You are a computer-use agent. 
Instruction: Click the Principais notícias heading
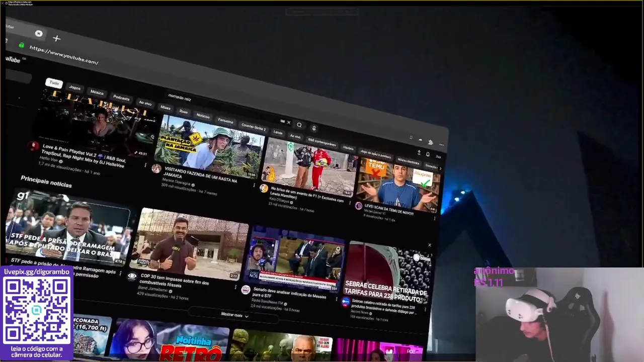coord(46,182)
